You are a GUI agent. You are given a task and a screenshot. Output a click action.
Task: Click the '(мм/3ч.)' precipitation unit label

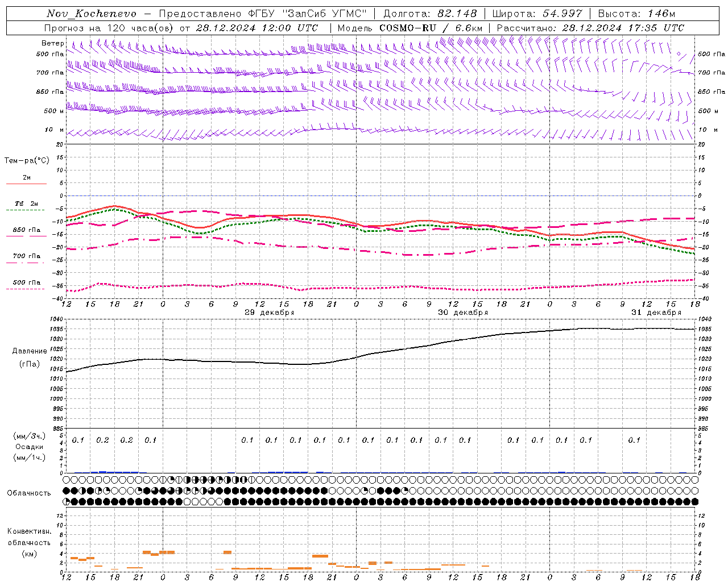30,436
